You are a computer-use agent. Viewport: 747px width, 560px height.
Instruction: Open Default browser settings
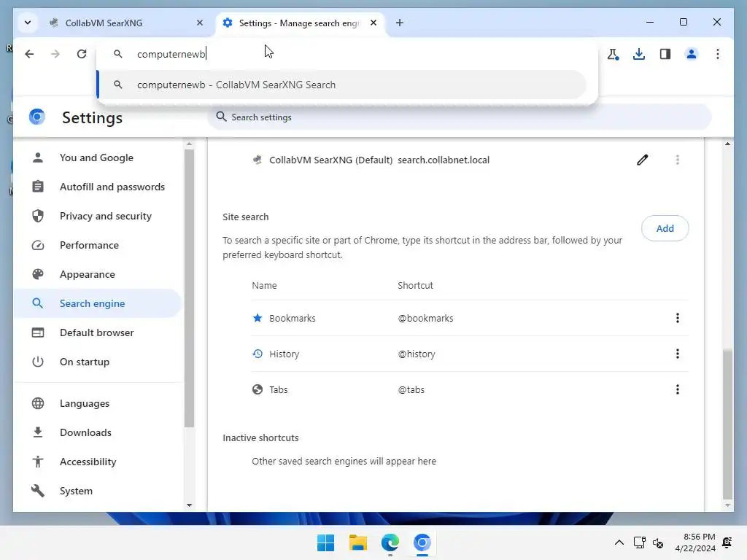tap(97, 332)
